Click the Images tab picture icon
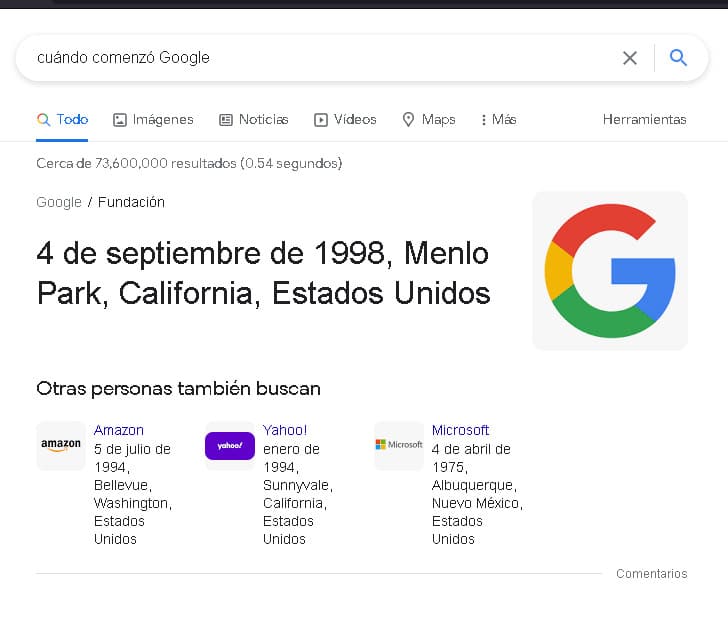Image resolution: width=728 pixels, height=628 pixels. pos(120,120)
